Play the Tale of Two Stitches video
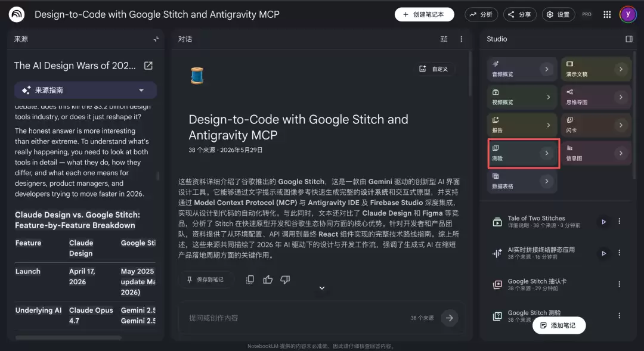Image resolution: width=644 pixels, height=351 pixels. point(603,222)
